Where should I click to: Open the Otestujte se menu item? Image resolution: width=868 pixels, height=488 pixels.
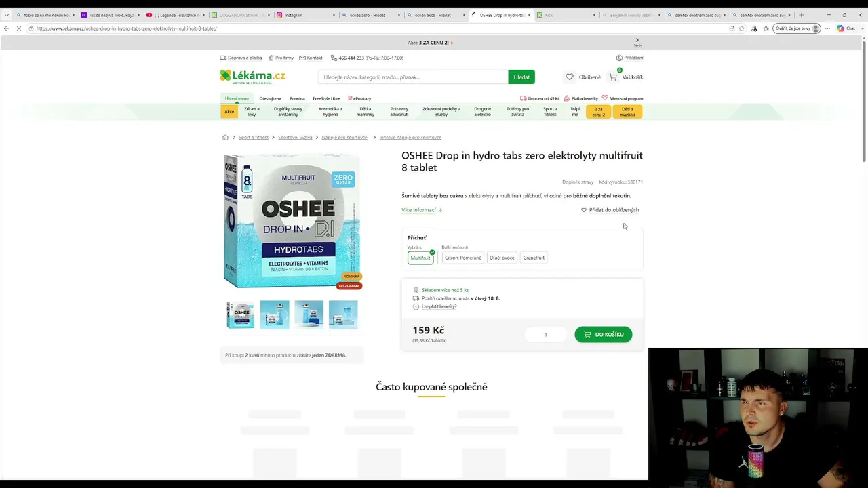[x=270, y=98]
